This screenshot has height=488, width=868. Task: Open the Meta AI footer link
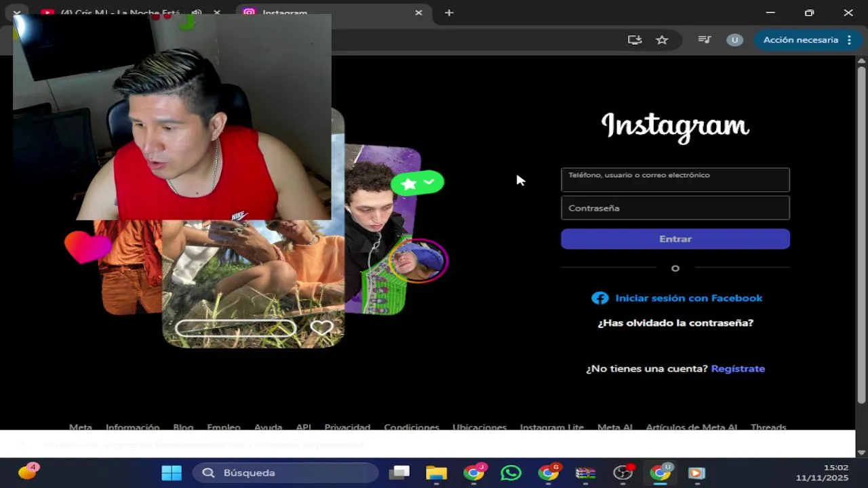[615, 427]
